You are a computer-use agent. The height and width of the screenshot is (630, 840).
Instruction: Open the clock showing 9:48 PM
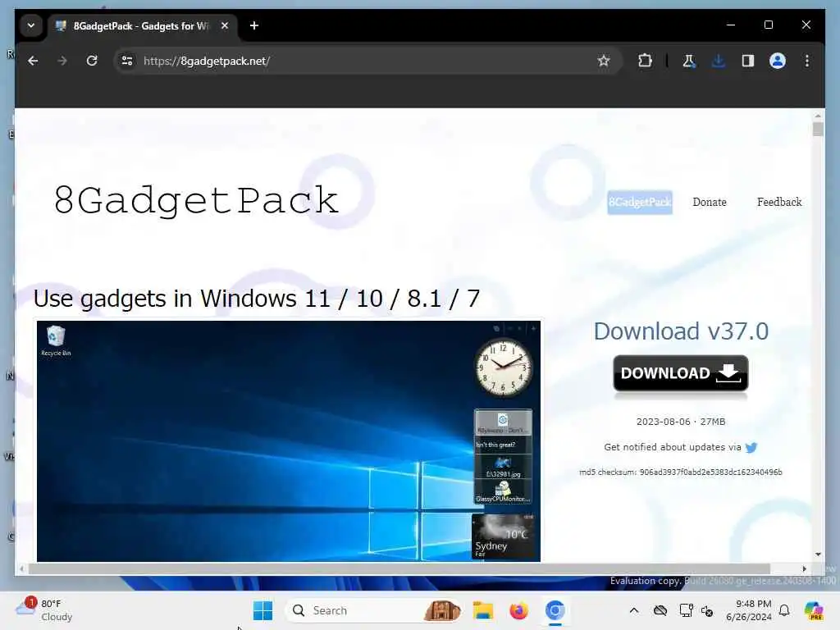click(x=748, y=610)
